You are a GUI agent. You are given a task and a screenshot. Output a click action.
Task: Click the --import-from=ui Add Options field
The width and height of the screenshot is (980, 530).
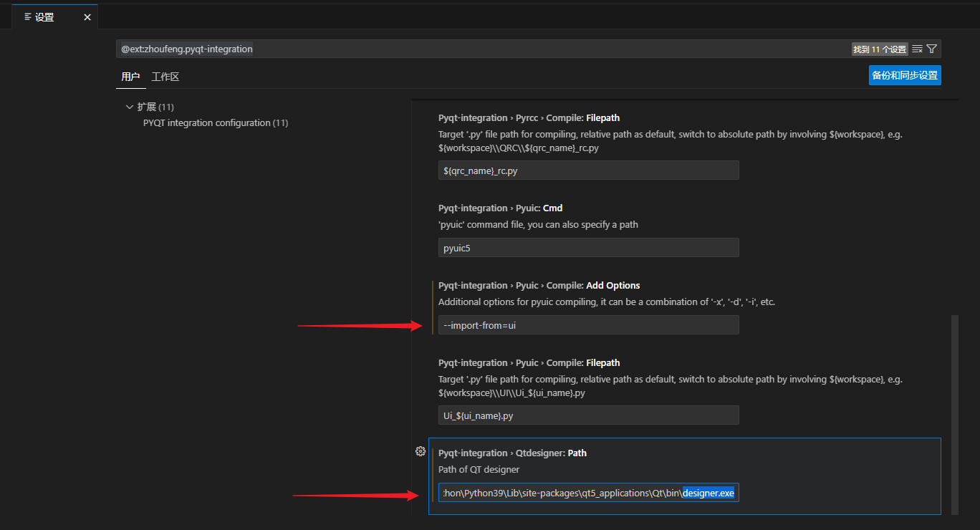click(x=588, y=325)
